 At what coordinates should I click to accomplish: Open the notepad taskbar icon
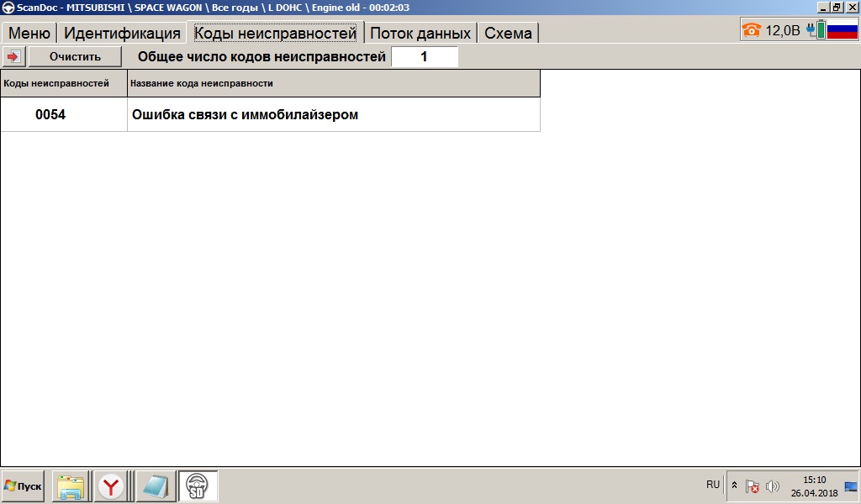click(x=156, y=486)
